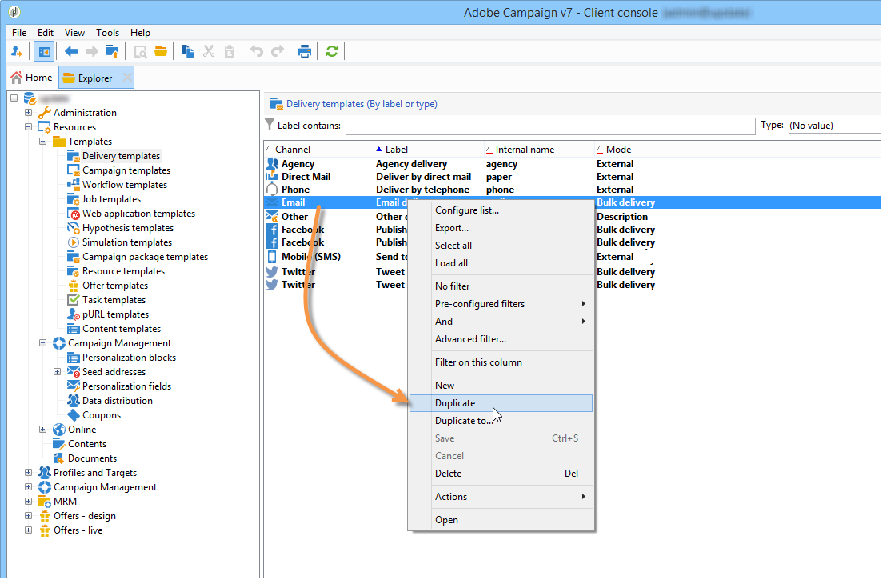Sort by the Internal name column header
This screenshot has height=588, width=891.
pos(525,150)
